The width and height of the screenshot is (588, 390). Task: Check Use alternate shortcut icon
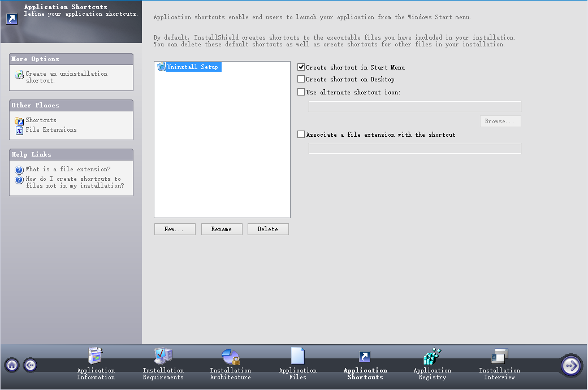pos(301,92)
